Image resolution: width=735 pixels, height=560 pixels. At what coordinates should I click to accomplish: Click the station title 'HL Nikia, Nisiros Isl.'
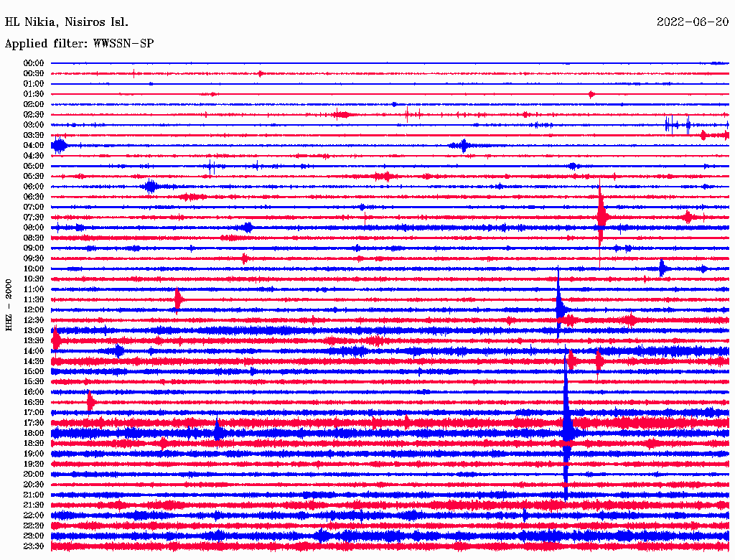click(x=67, y=22)
